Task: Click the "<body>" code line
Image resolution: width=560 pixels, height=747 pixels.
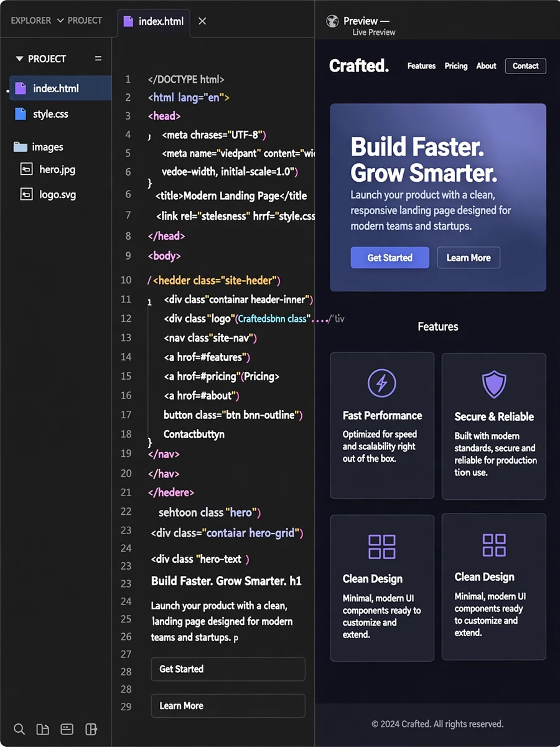Action: pyautogui.click(x=164, y=256)
